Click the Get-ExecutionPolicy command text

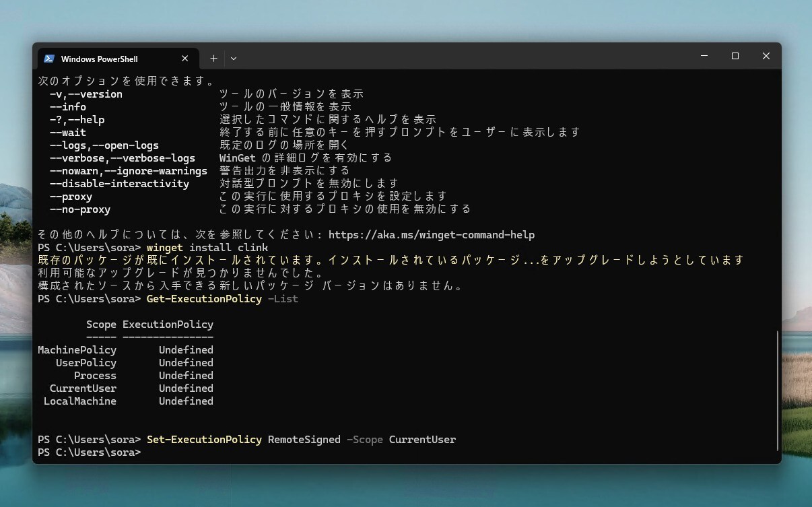click(203, 298)
